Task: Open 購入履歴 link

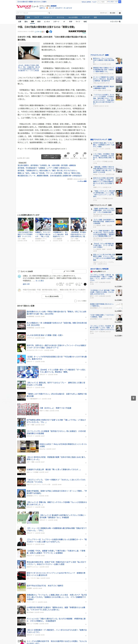Action: 112,13
